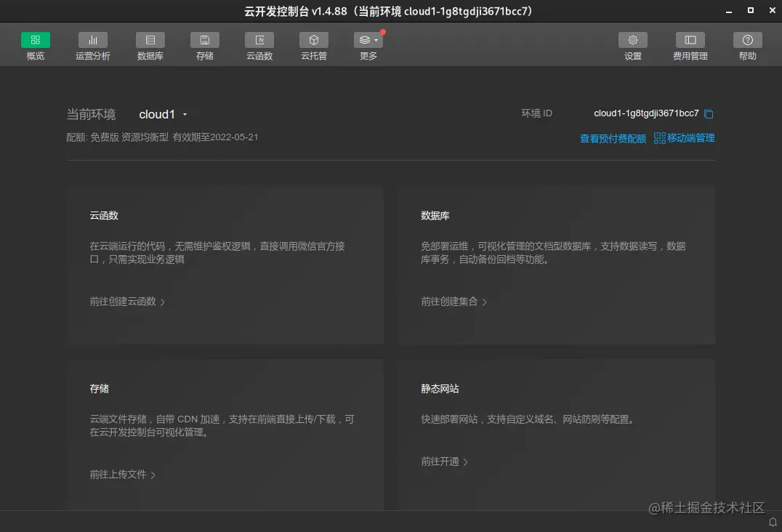Click the 存储 card heading
The width and height of the screenshot is (782, 532).
point(100,388)
